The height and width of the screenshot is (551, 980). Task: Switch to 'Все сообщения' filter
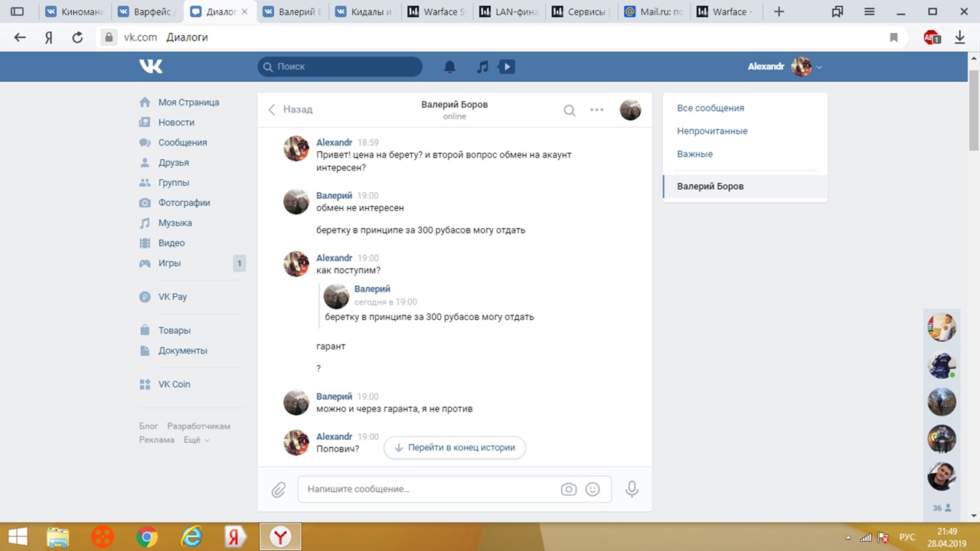[710, 108]
